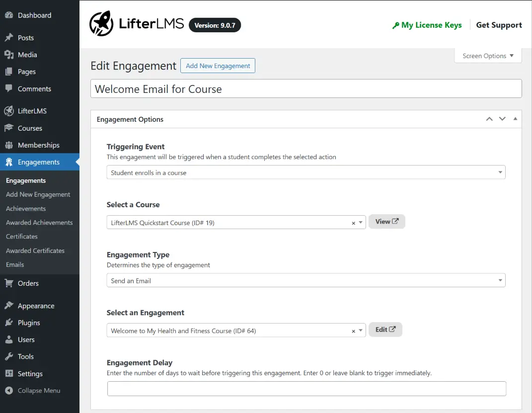This screenshot has height=413, width=532.
Task: Click the LifterLMS rocket logo
Action: (101, 23)
